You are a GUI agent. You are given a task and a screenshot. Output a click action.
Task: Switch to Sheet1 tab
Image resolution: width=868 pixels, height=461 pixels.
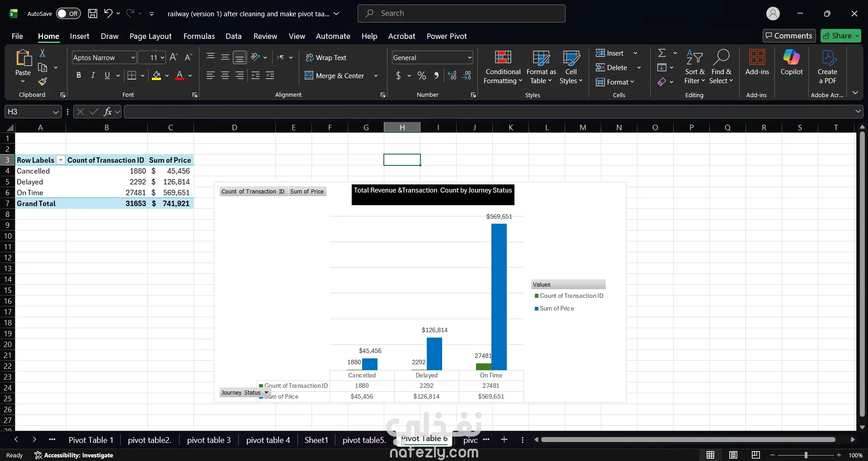pyautogui.click(x=316, y=440)
